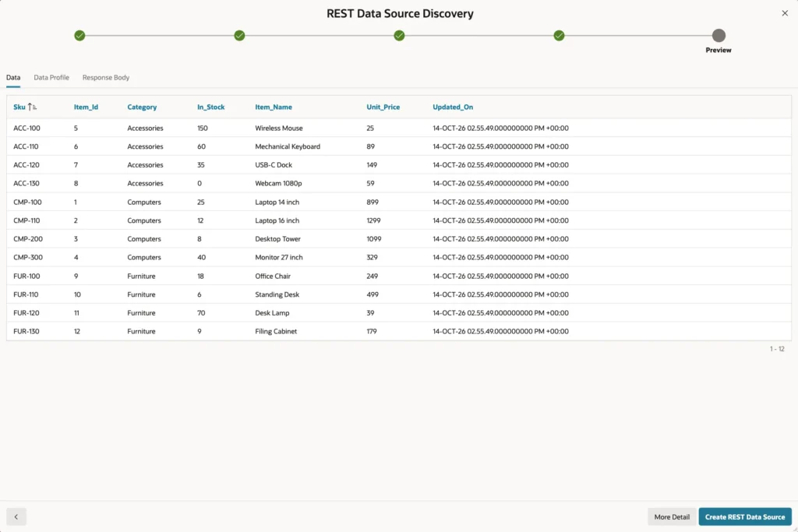798x532 pixels.
Task: Click the Monitor 27 inch item name
Action: tap(279, 257)
